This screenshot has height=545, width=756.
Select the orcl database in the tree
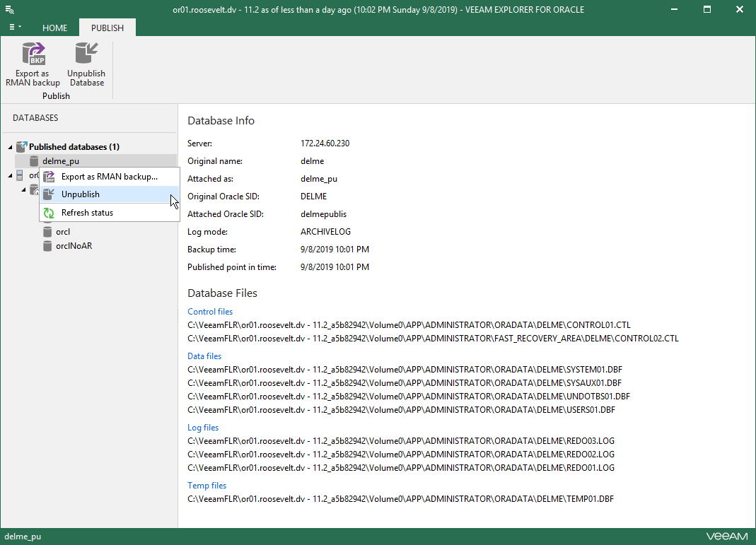[x=63, y=232]
